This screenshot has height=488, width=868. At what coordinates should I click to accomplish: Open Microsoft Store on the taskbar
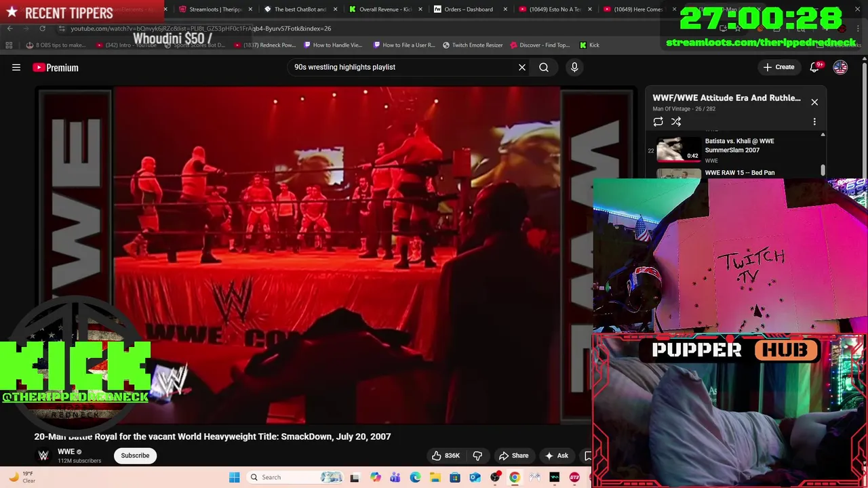455,477
